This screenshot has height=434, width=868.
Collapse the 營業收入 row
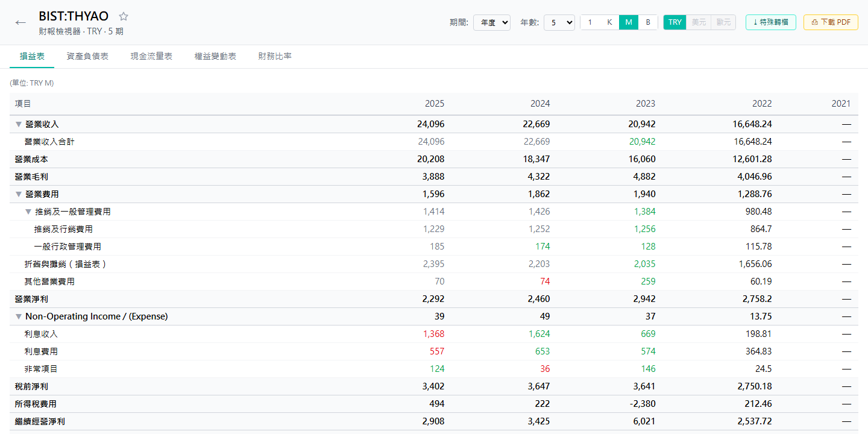[x=19, y=124]
